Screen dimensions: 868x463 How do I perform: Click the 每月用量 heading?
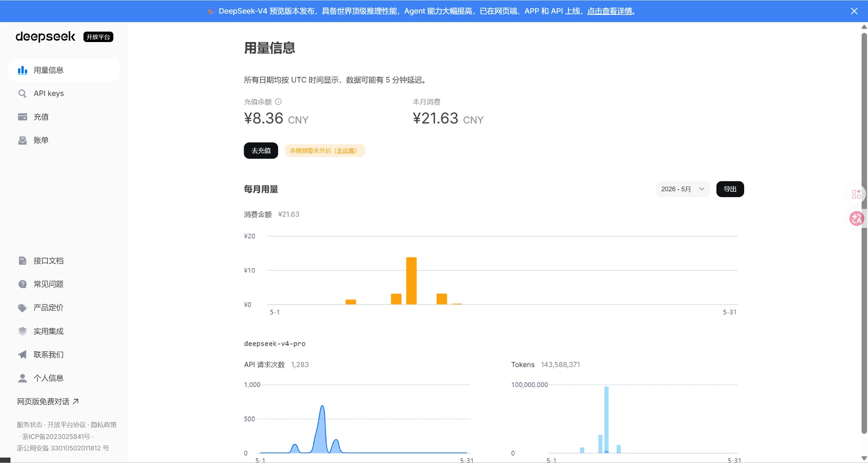click(261, 189)
